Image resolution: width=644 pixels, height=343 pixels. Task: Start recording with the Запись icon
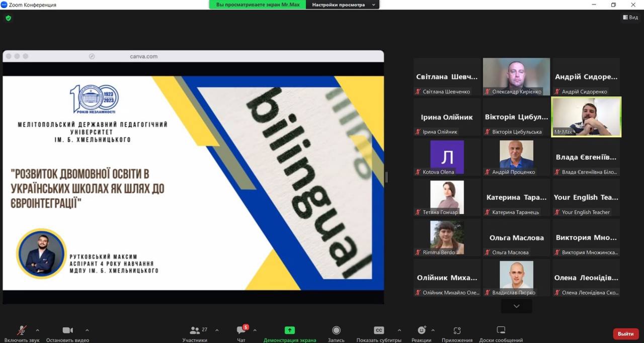(336, 330)
